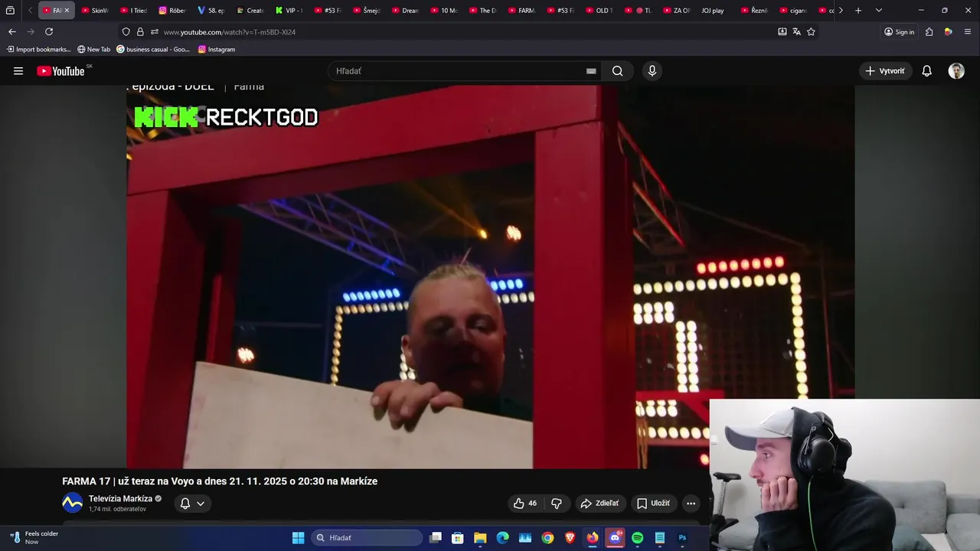List all tabs dropdown arrow
This screenshot has width=980, height=551.
878,11
